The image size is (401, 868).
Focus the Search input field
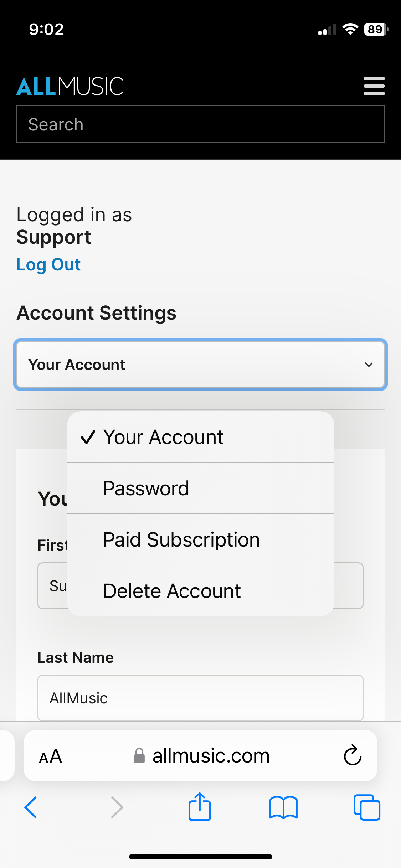[x=200, y=124]
